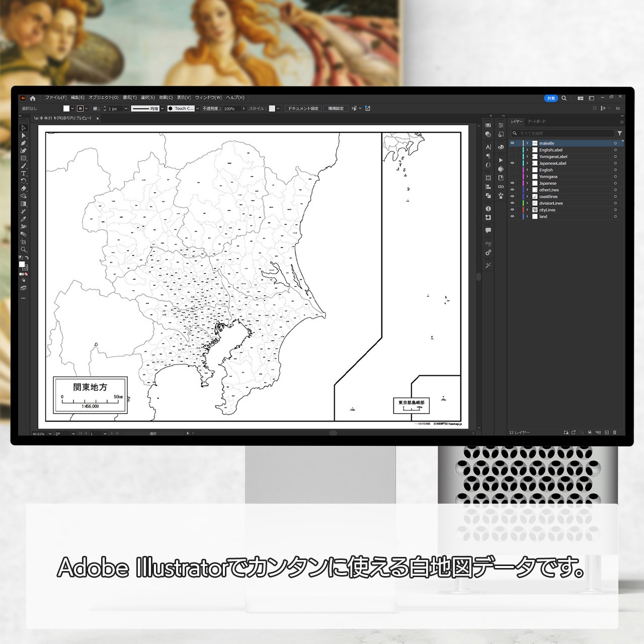This screenshot has height=644, width=644.
Task: Hide the makeBy layer
Action: coord(512,143)
